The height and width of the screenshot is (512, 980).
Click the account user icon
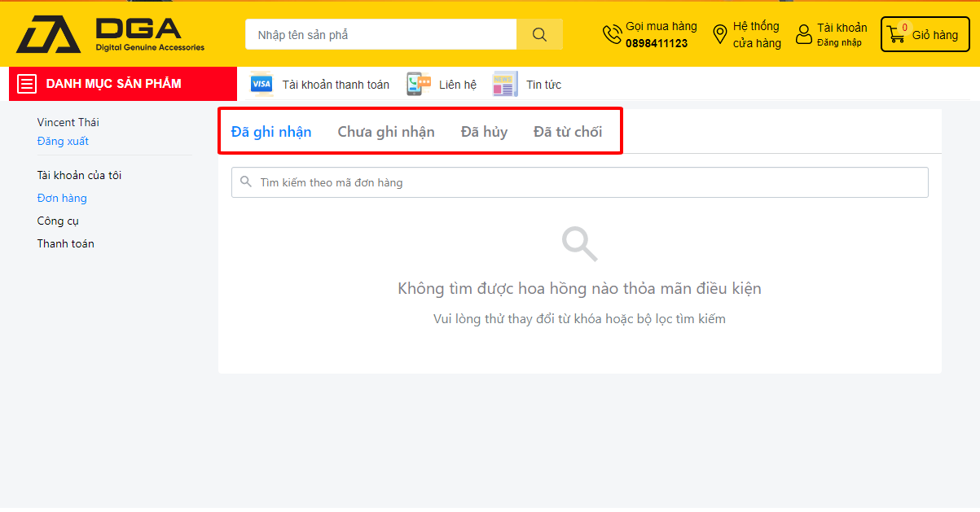click(804, 34)
